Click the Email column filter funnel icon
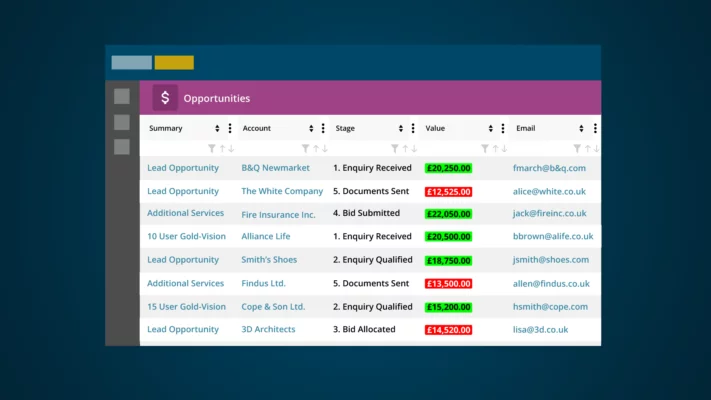 577,148
